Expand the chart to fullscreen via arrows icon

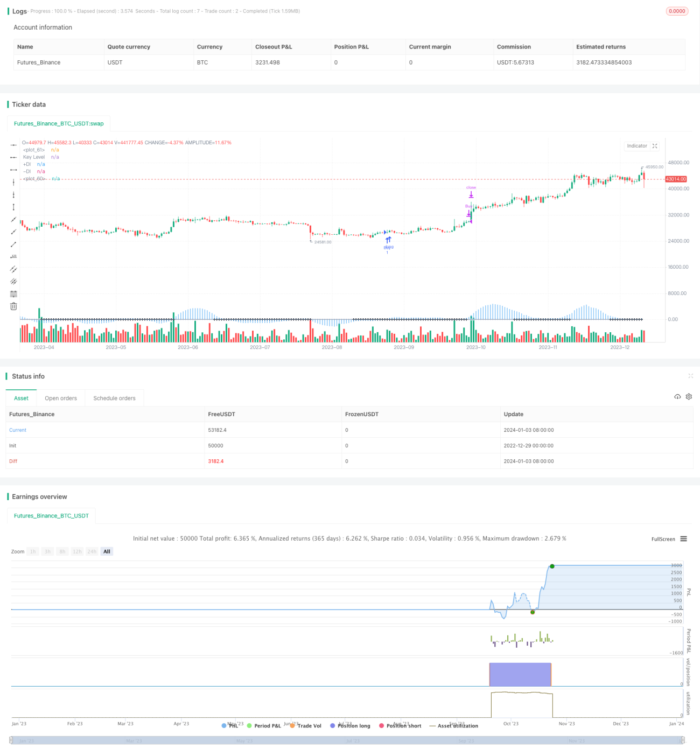pyautogui.click(x=655, y=146)
